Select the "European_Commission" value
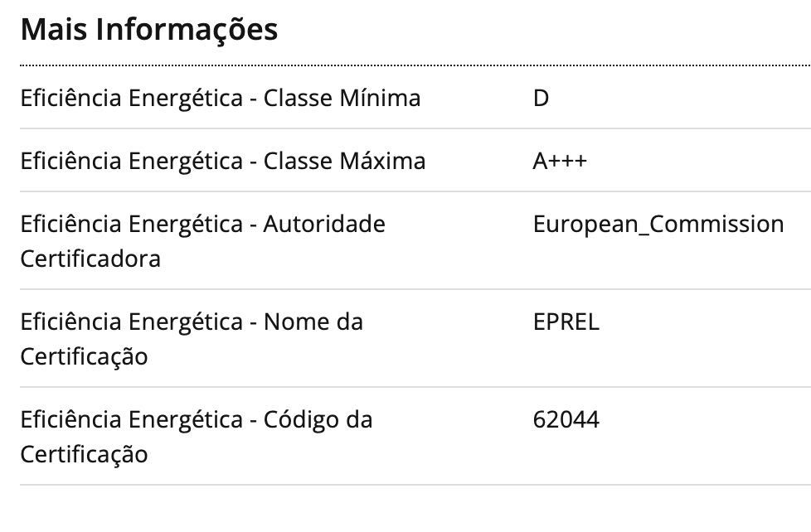The height and width of the screenshot is (532, 811). point(658,224)
